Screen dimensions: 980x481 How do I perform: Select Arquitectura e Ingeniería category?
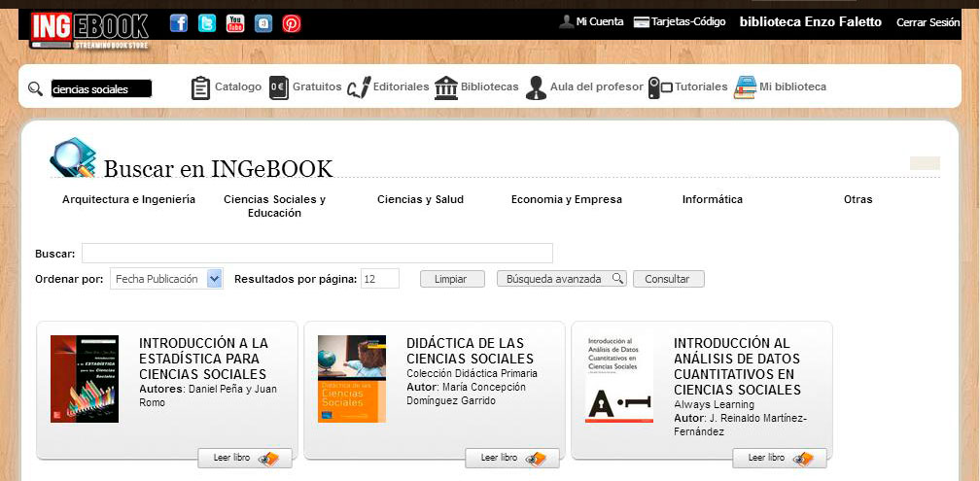point(128,199)
